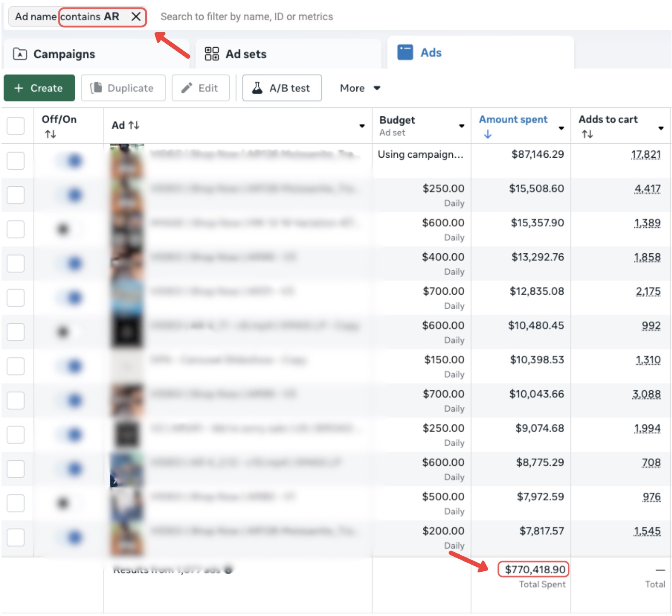Check the box for the $13,292.76 ad
The width and height of the screenshot is (672, 616).
[16, 263]
